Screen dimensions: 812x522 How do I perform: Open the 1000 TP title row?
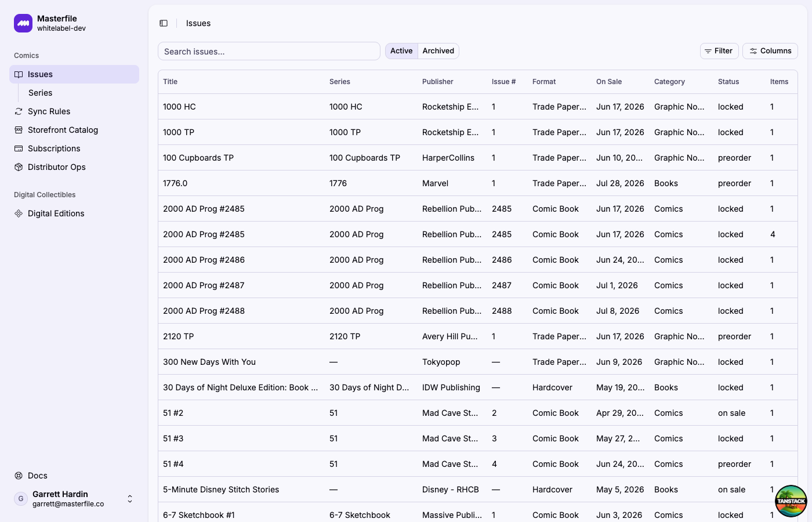click(477, 132)
